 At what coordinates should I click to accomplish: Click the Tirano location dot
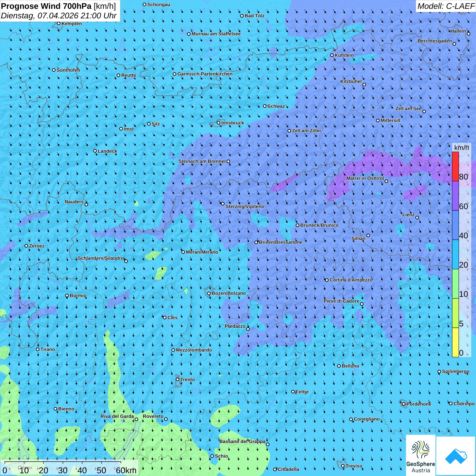pos(38,350)
